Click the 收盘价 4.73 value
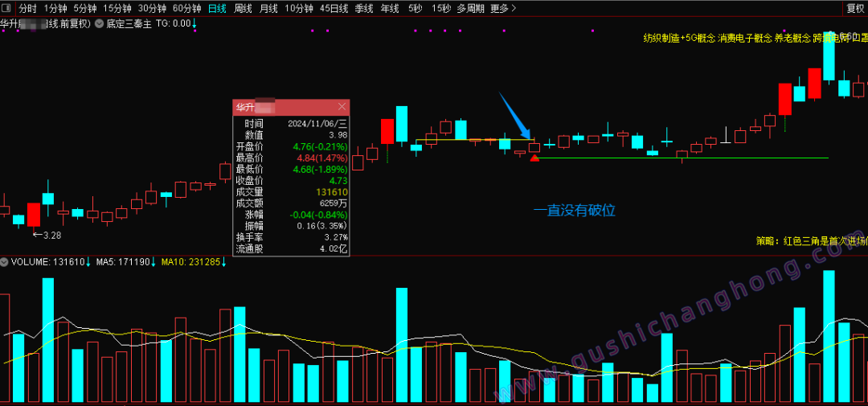The image size is (868, 406). click(338, 181)
